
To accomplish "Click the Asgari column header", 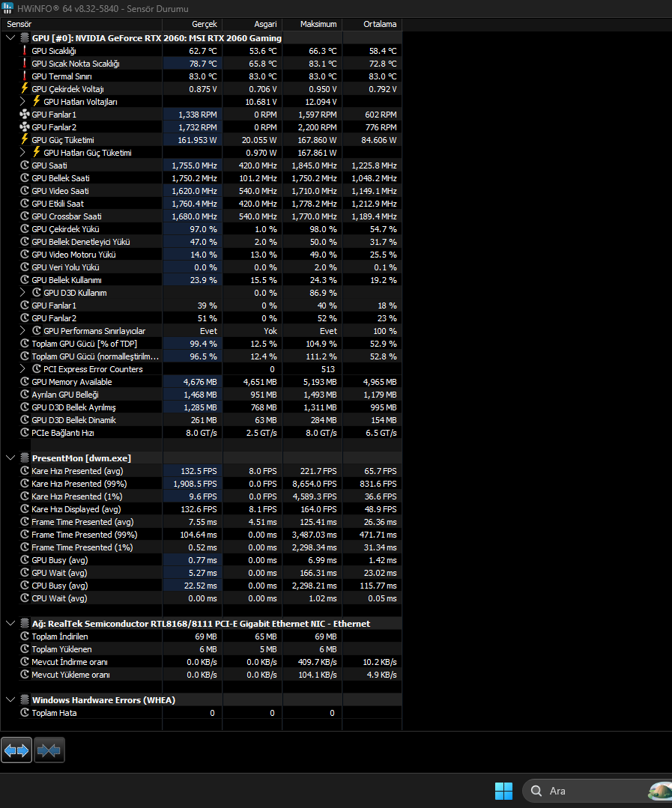I will 252,24.
